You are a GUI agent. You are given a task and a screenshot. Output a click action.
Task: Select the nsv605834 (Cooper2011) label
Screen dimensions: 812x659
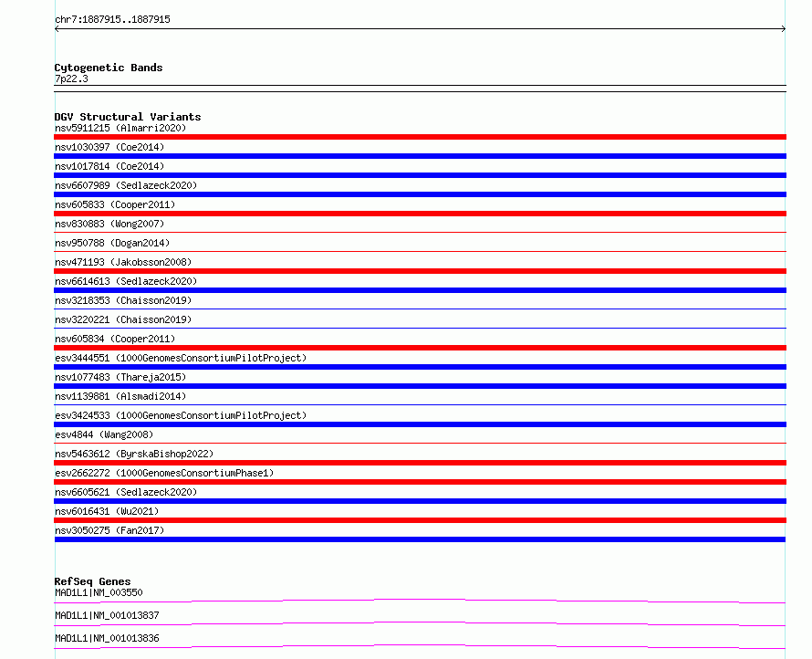(115, 339)
